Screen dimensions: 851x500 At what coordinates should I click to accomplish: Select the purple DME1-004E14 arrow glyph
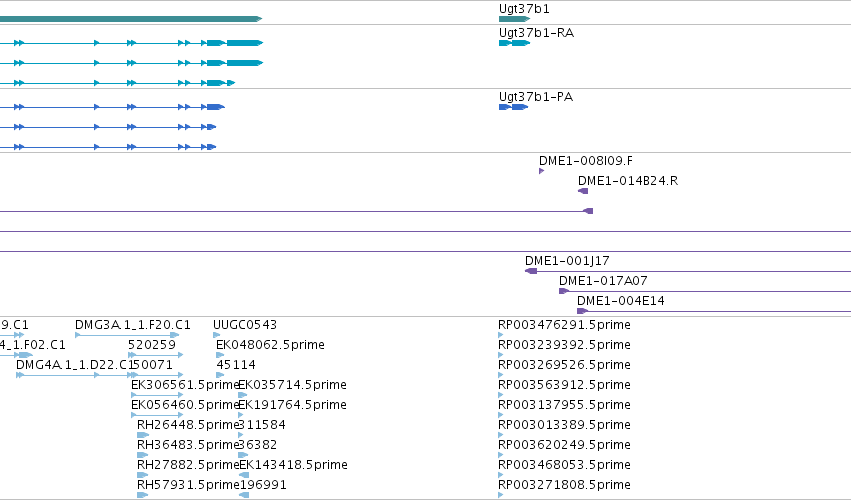tap(582, 311)
